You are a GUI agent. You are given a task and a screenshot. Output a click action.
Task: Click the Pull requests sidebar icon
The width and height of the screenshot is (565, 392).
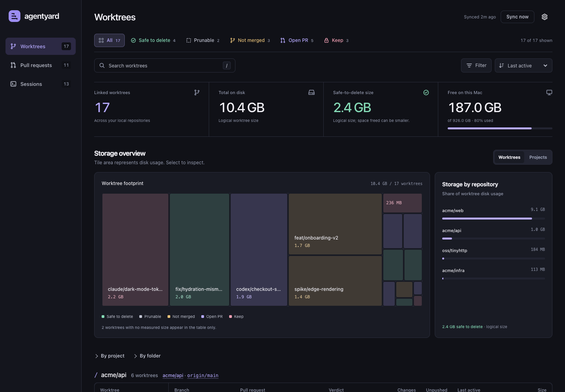13,65
